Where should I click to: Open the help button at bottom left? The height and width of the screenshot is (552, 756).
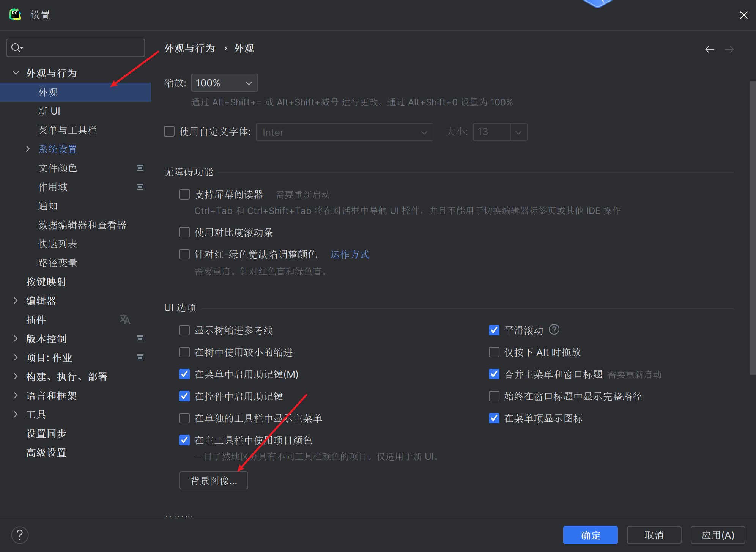pyautogui.click(x=20, y=535)
